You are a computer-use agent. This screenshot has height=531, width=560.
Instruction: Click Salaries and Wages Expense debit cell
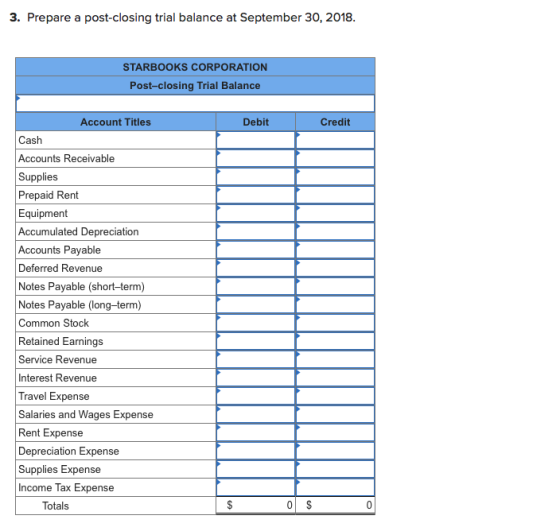[255, 414]
